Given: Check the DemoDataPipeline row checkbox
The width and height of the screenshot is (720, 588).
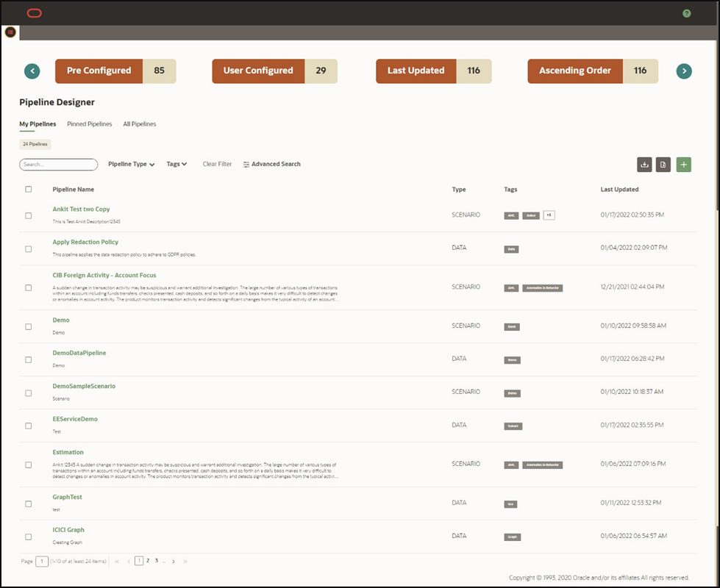Looking at the screenshot, I should (x=29, y=360).
